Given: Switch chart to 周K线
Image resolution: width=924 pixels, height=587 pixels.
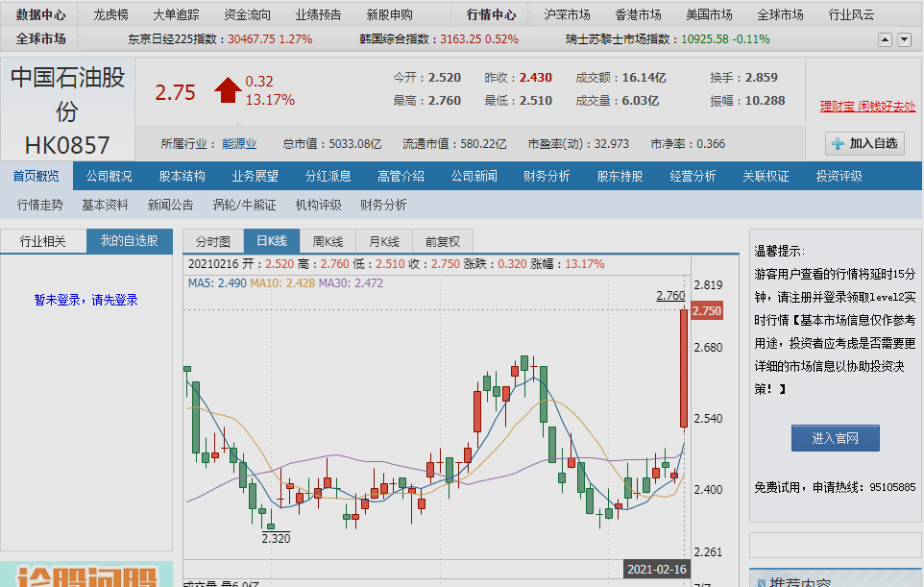Looking at the screenshot, I should pyautogui.click(x=328, y=242).
